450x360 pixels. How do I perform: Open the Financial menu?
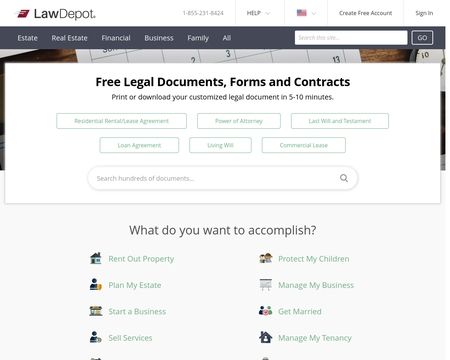(116, 38)
